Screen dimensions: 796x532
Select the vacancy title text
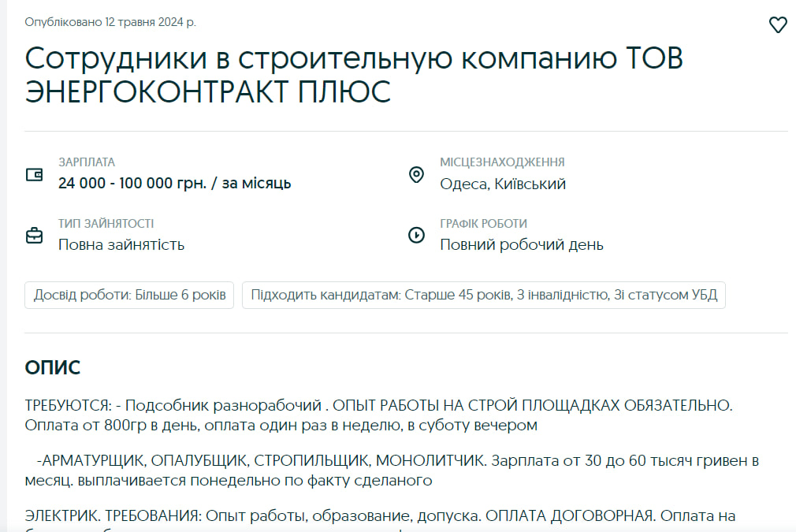coord(355,73)
